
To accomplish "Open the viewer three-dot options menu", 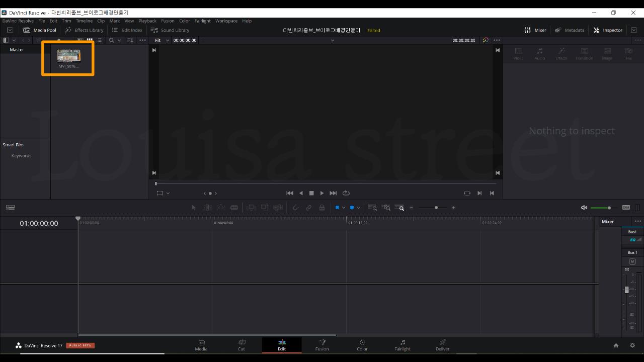I will pos(497,40).
